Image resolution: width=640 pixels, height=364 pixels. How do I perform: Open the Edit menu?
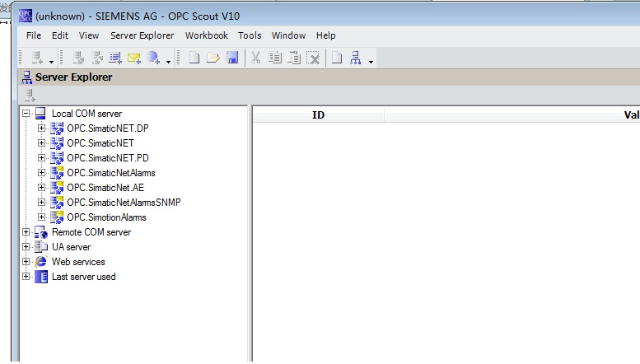[60, 35]
